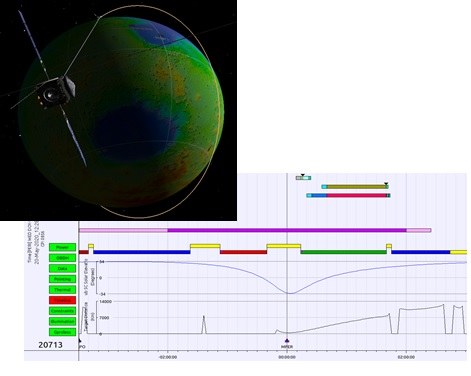Click the small triangle marker on top grey block
Screen dimensions: 471x376
coord(303,175)
